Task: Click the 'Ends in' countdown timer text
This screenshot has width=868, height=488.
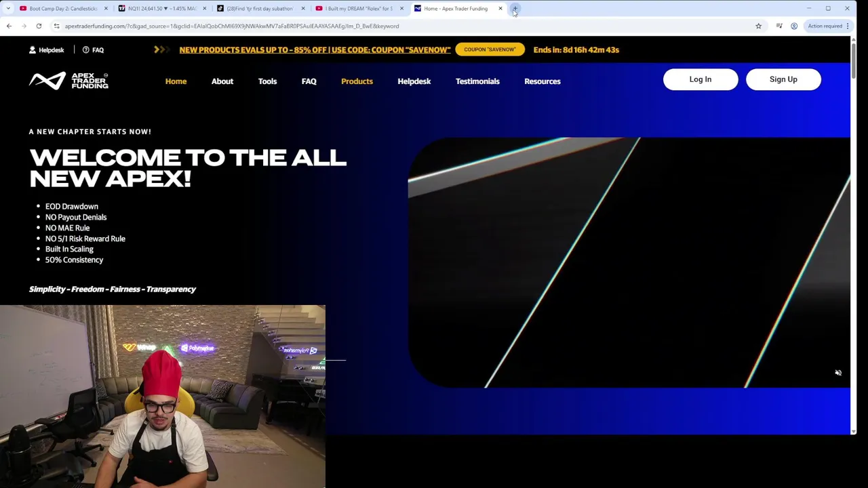Action: click(x=576, y=49)
